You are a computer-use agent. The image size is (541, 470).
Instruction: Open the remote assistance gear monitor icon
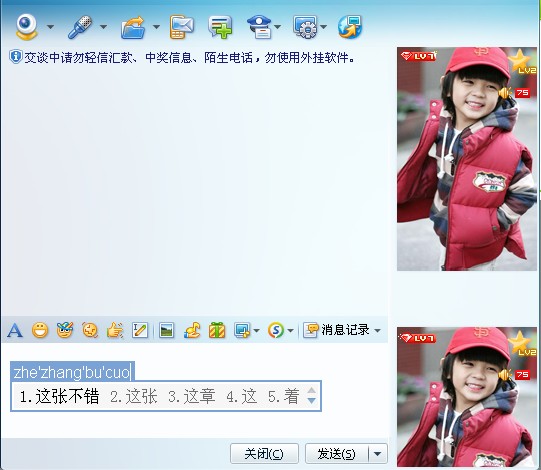click(x=305, y=27)
